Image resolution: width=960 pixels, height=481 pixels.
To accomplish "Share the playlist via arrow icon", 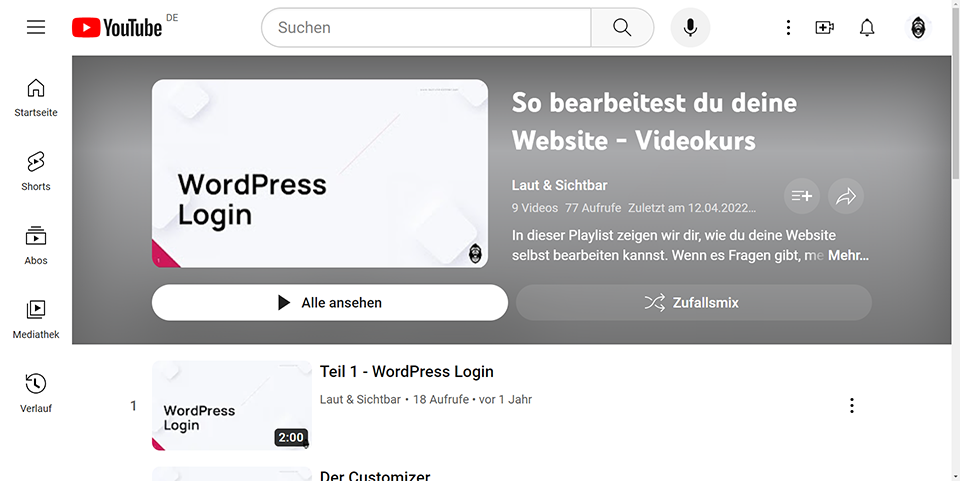I will pyautogui.click(x=846, y=196).
